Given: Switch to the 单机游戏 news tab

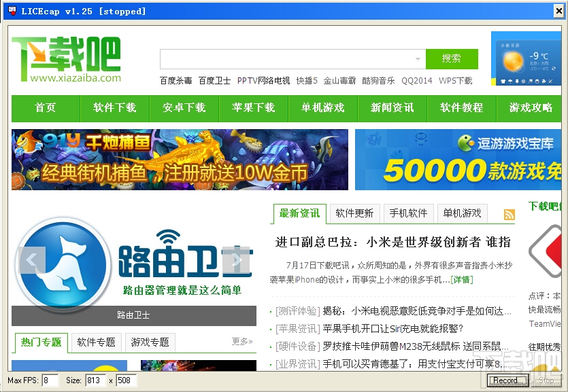Looking at the screenshot, I should click(x=463, y=213).
